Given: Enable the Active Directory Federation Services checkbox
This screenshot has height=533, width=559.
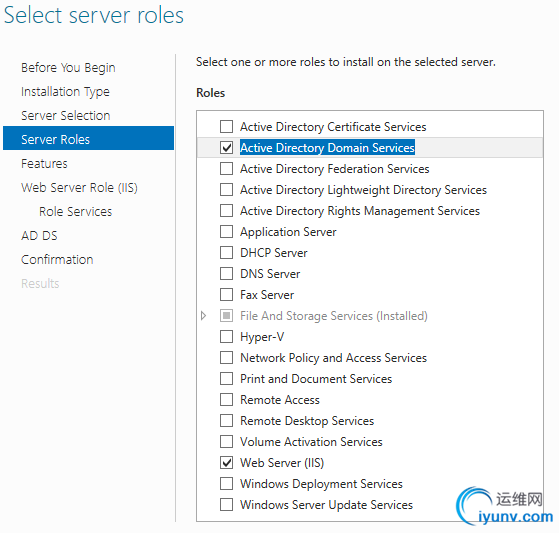Looking at the screenshot, I should [226, 169].
